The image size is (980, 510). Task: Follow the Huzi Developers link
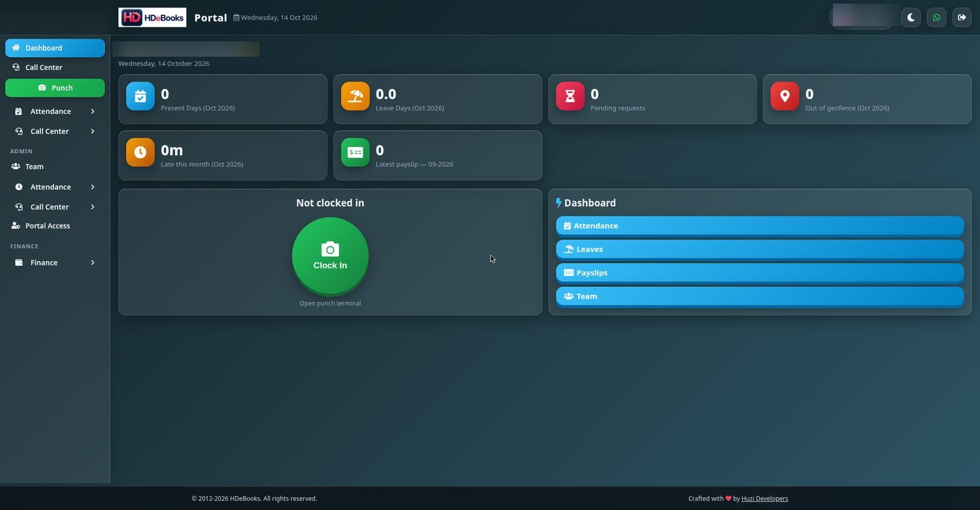click(764, 498)
